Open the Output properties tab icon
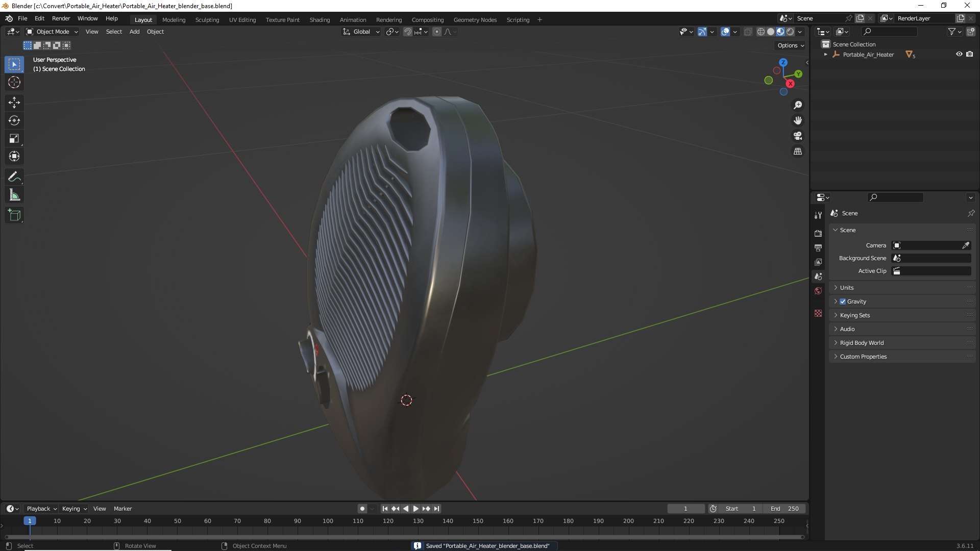Image resolution: width=980 pixels, height=551 pixels. tap(818, 247)
